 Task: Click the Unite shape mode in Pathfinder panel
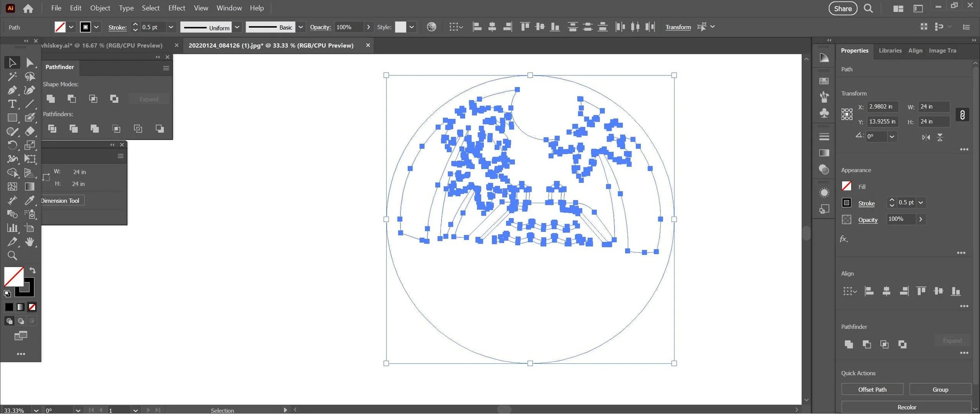[x=51, y=99]
